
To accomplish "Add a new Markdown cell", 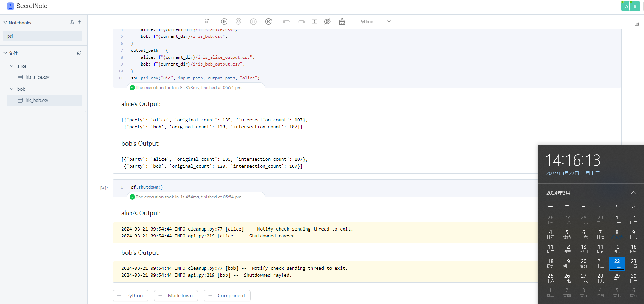I will click(176, 296).
